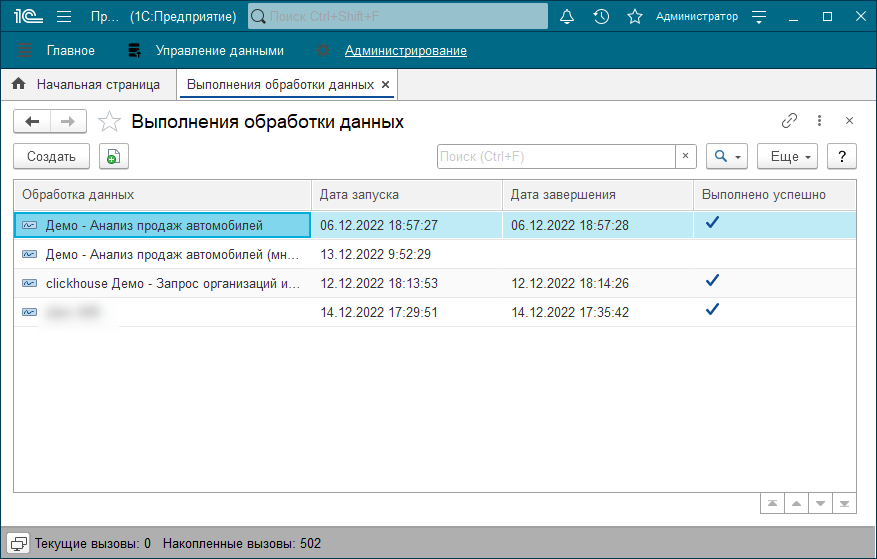
Task: Move up one page in list
Action: pos(796,504)
